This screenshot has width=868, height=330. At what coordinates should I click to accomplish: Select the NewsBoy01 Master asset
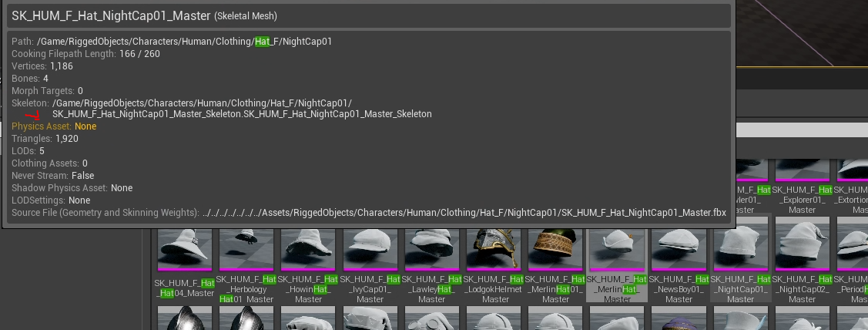pyautogui.click(x=679, y=265)
